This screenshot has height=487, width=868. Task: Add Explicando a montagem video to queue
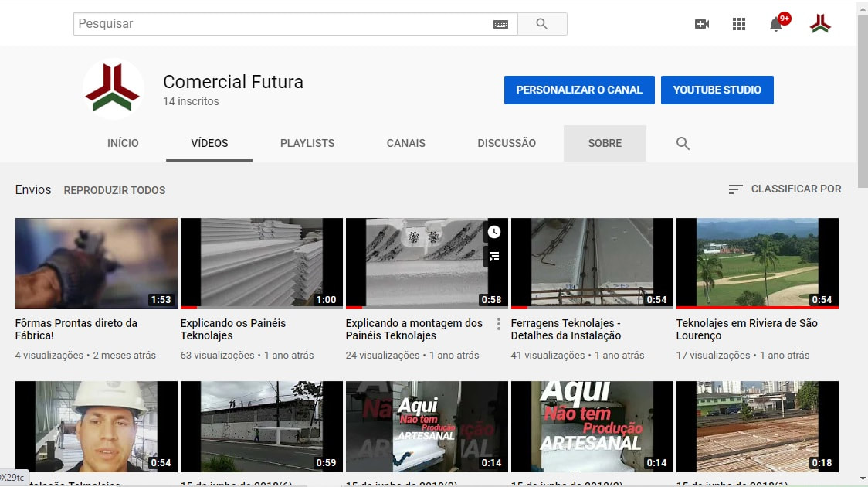(493, 256)
